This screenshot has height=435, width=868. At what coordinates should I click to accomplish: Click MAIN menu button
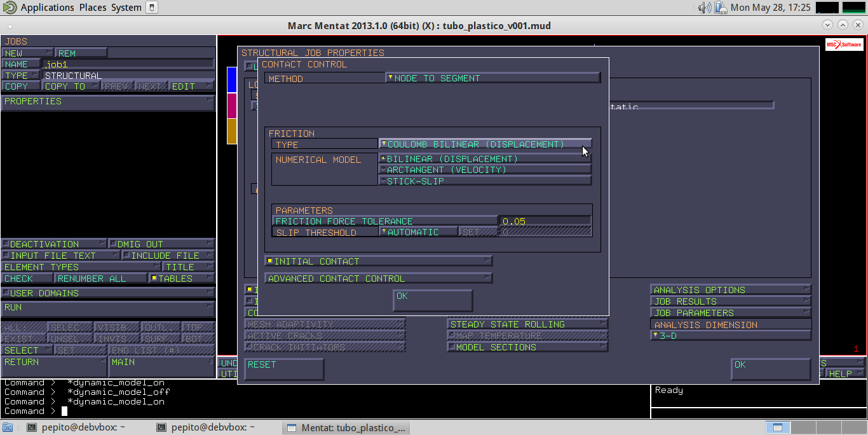[x=162, y=366]
